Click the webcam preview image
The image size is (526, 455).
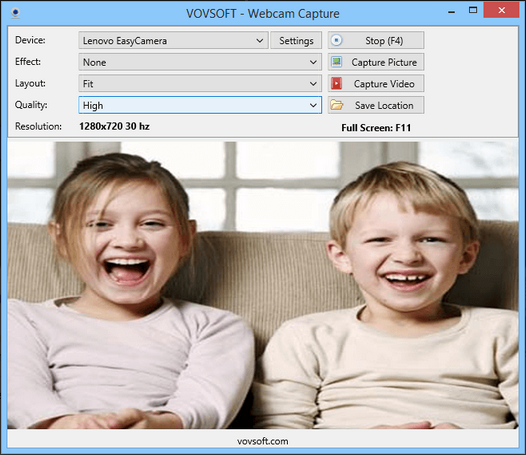tap(263, 285)
